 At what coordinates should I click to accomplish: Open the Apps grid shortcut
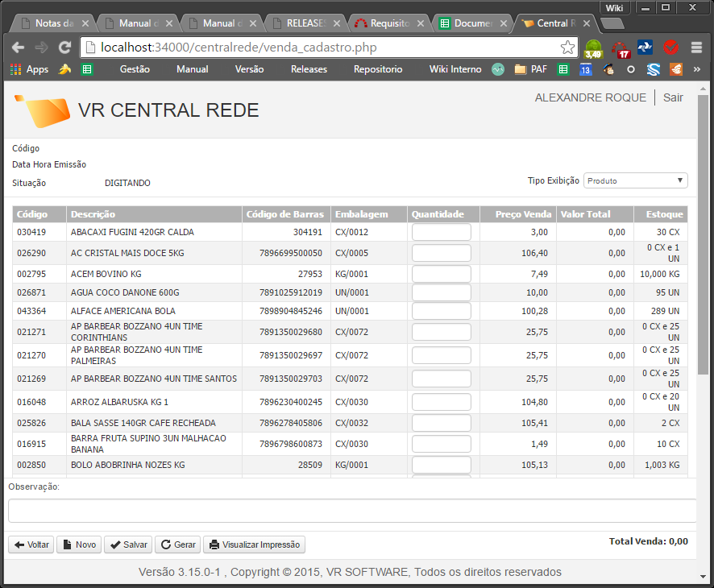click(29, 69)
